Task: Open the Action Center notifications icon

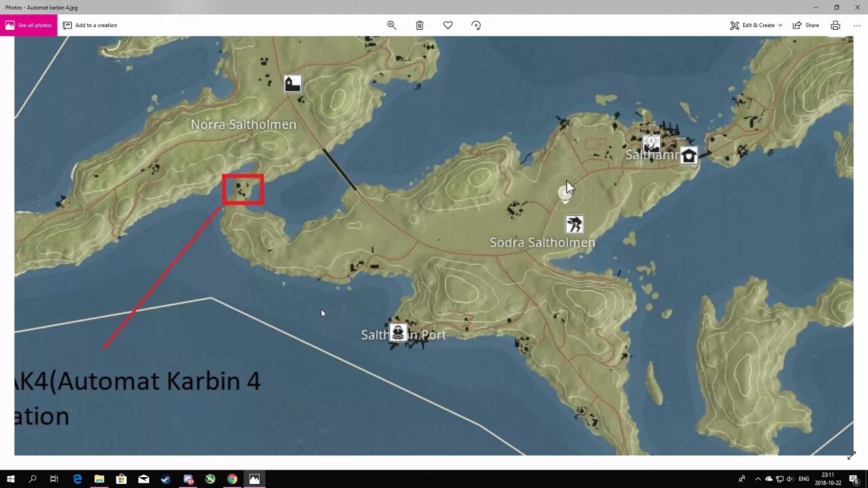Action: pyautogui.click(x=854, y=479)
